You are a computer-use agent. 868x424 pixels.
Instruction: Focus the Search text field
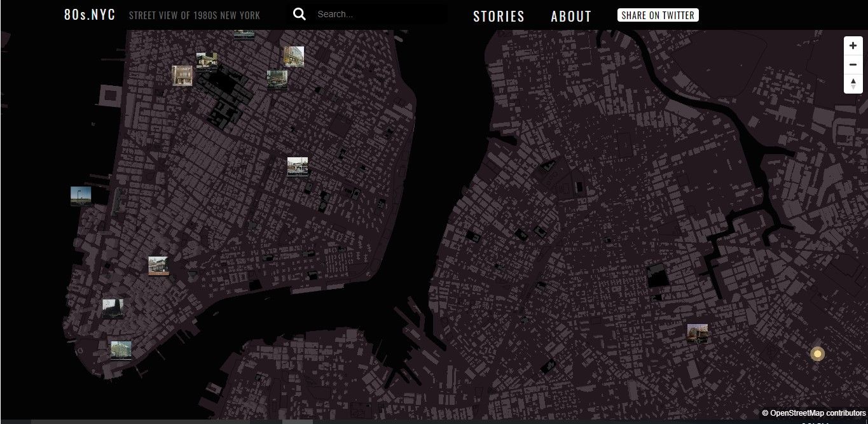point(378,14)
